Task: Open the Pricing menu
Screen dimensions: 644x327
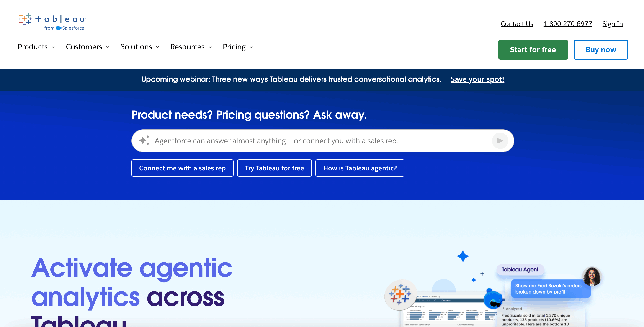Action: coord(238,47)
